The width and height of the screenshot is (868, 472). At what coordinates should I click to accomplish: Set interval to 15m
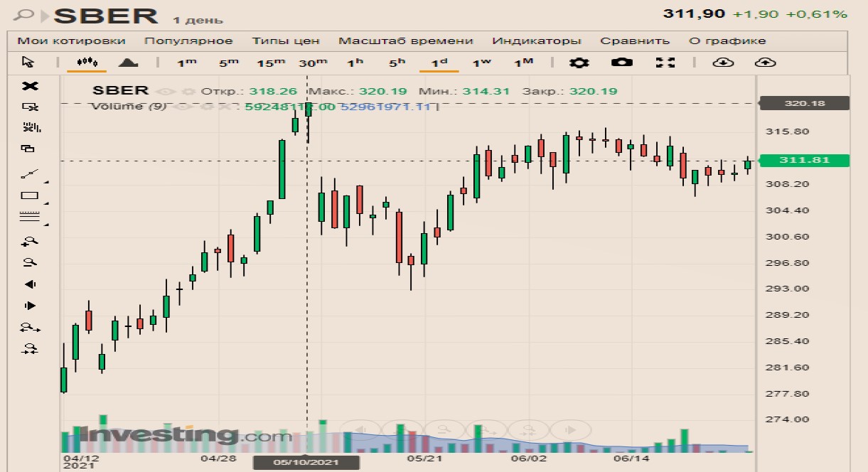[x=270, y=63]
